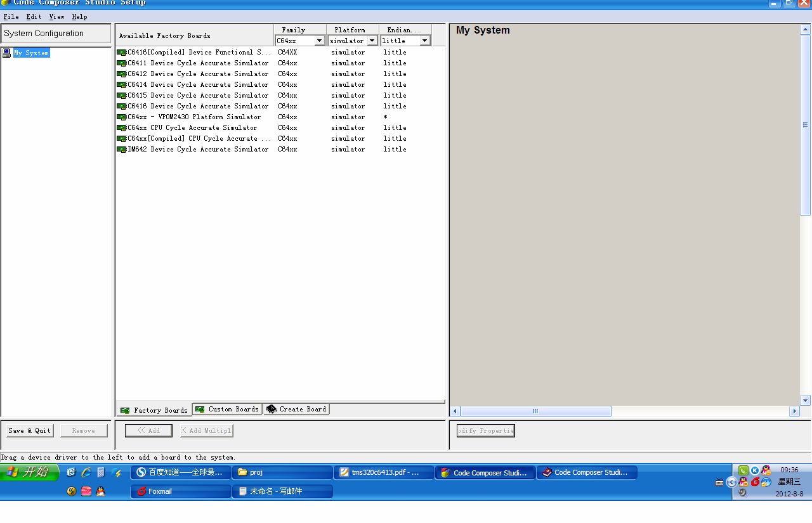Click board icon for C6416[Compiled] Device Functional
812x523 pixels.
121,53
